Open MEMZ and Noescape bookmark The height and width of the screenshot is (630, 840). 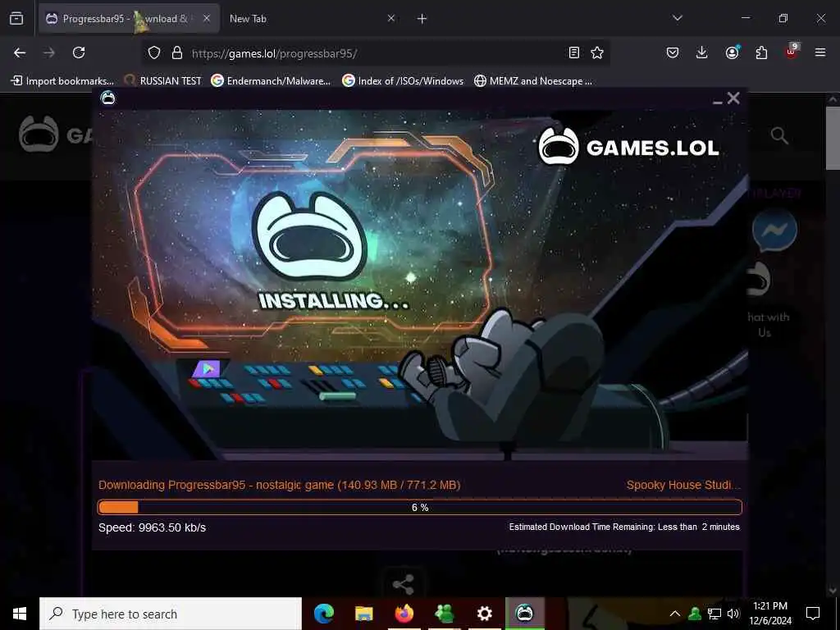(x=533, y=81)
